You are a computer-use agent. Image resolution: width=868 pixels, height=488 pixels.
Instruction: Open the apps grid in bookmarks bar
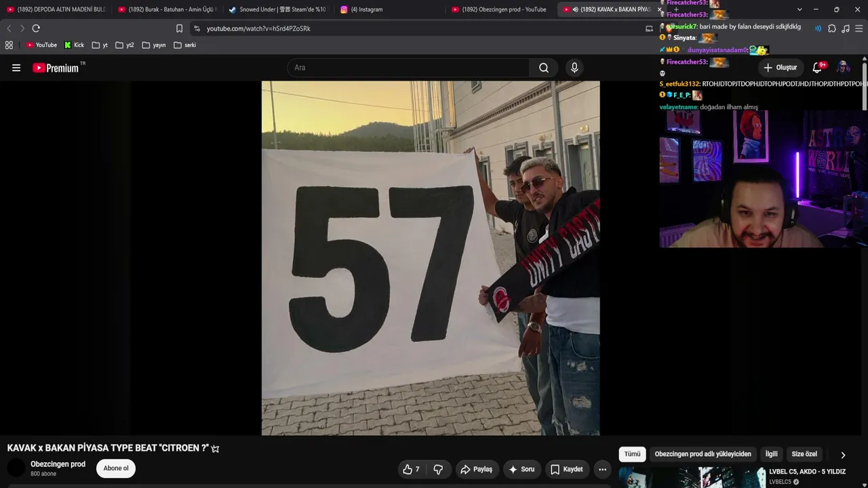click(x=9, y=45)
